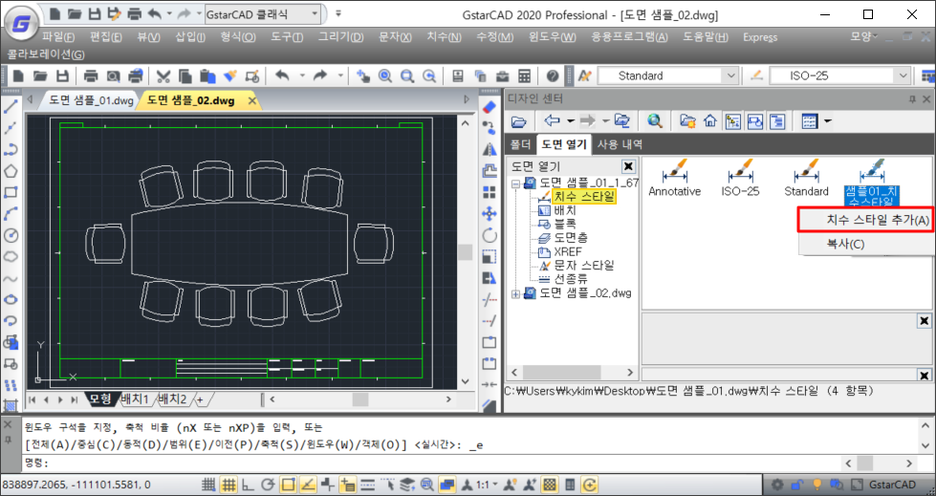Switch to the 사용 내역 tab

pyautogui.click(x=622, y=144)
